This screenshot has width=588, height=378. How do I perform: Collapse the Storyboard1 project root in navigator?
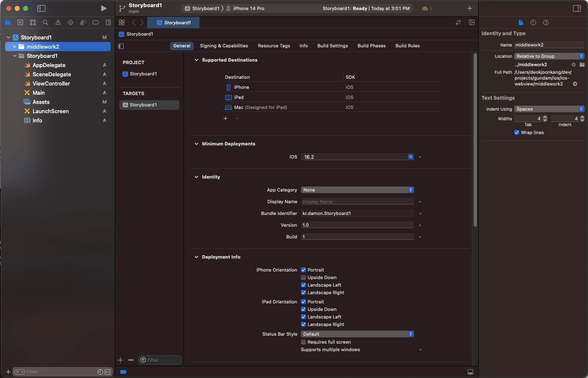coord(9,37)
